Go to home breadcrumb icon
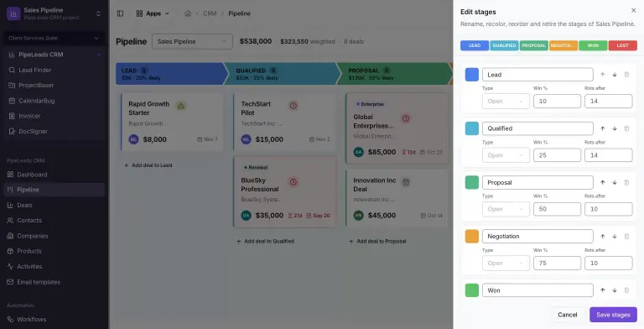This screenshot has height=329, width=644. click(188, 13)
